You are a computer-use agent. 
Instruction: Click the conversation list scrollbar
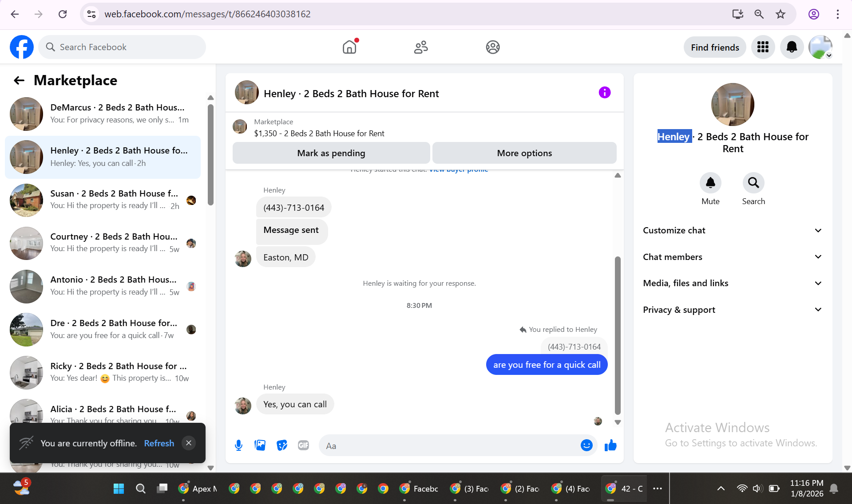pos(210,154)
